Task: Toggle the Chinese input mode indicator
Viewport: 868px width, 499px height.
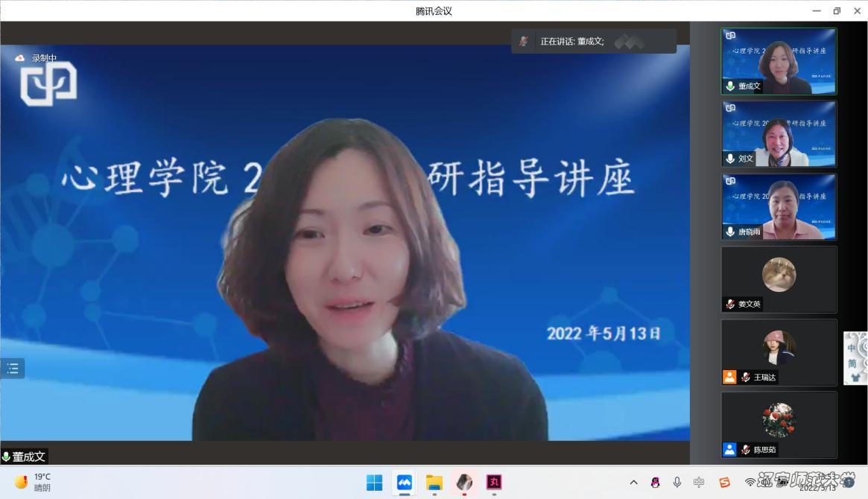Action: click(x=699, y=483)
